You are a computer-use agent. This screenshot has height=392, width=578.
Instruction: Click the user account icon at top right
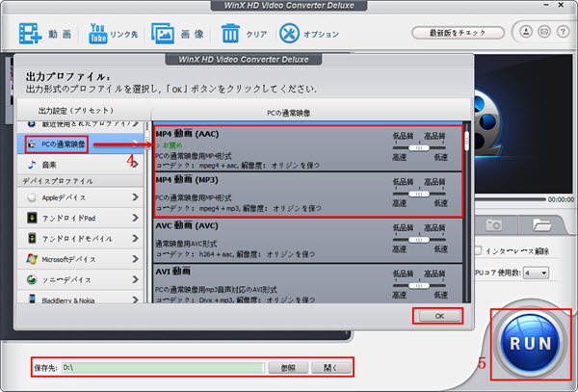(526, 32)
